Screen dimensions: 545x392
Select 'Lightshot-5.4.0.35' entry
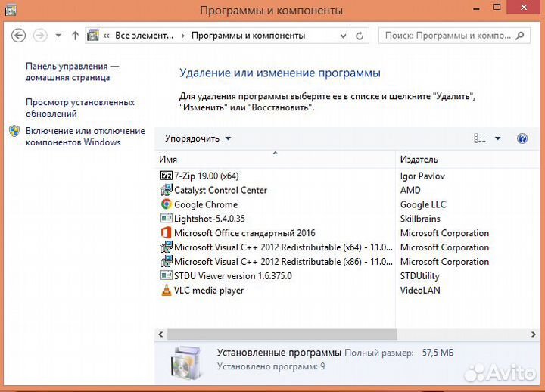210,219
